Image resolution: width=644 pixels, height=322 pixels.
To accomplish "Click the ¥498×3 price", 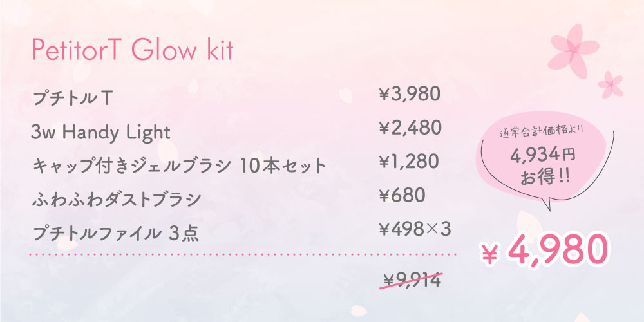I will pos(415,228).
